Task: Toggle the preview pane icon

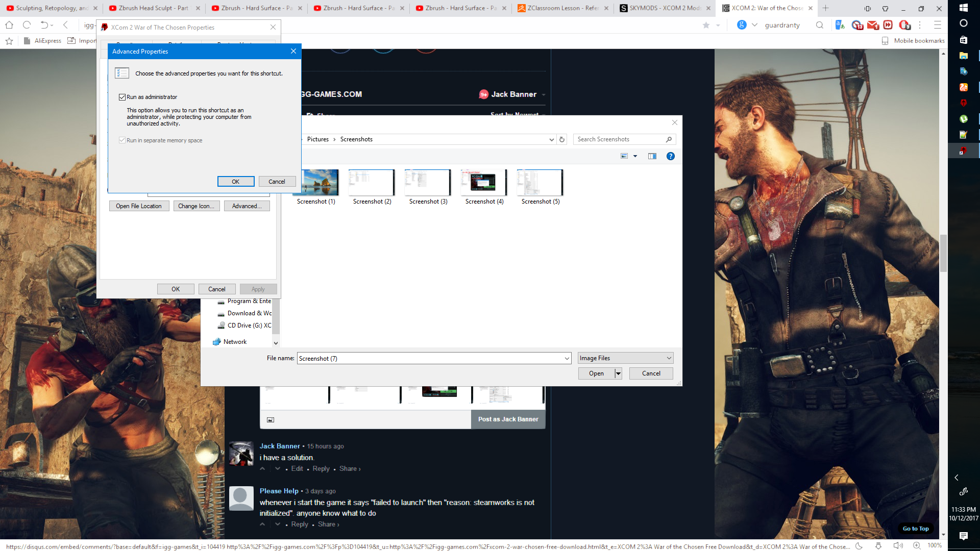Action: 652,156
